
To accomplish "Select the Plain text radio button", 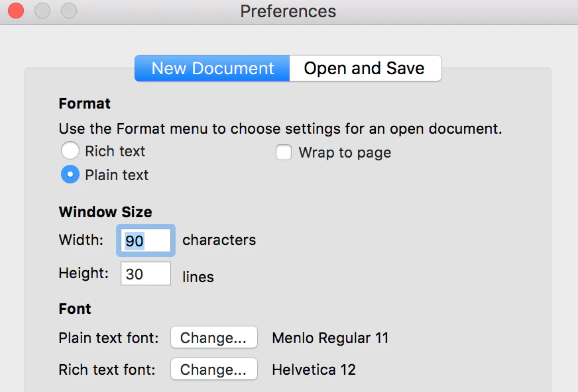I will click(x=70, y=174).
